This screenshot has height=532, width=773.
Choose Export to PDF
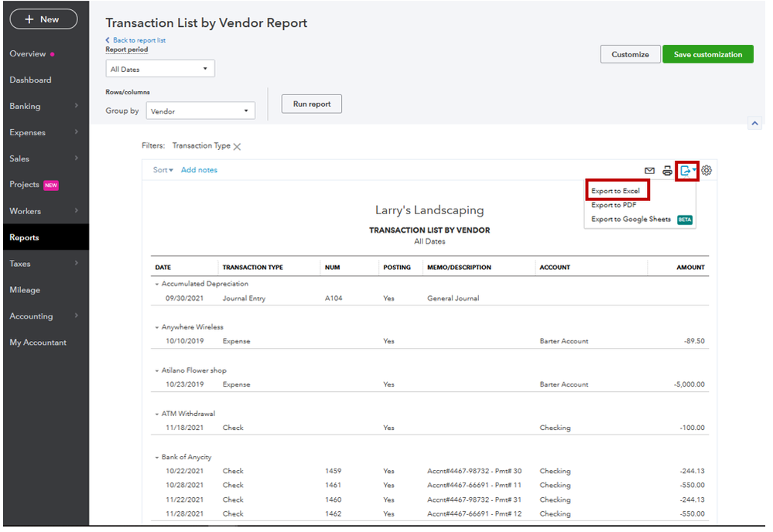614,205
